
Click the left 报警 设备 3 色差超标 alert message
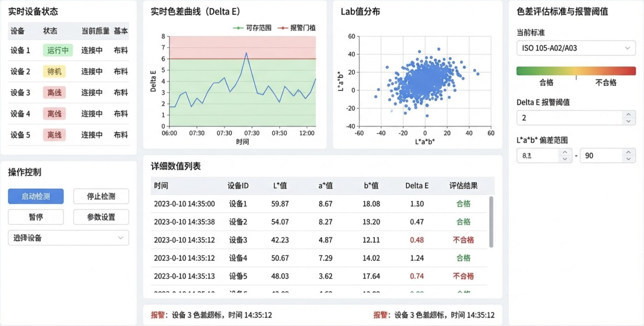211,315
